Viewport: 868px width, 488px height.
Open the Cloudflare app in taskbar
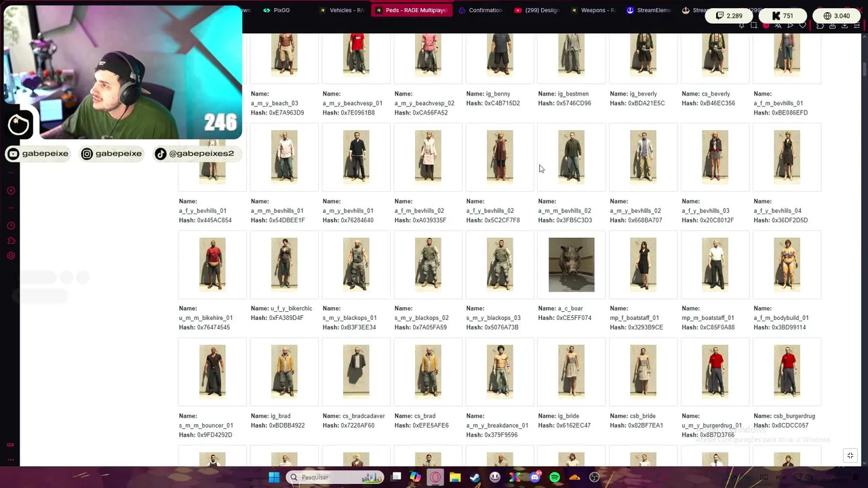point(574,477)
